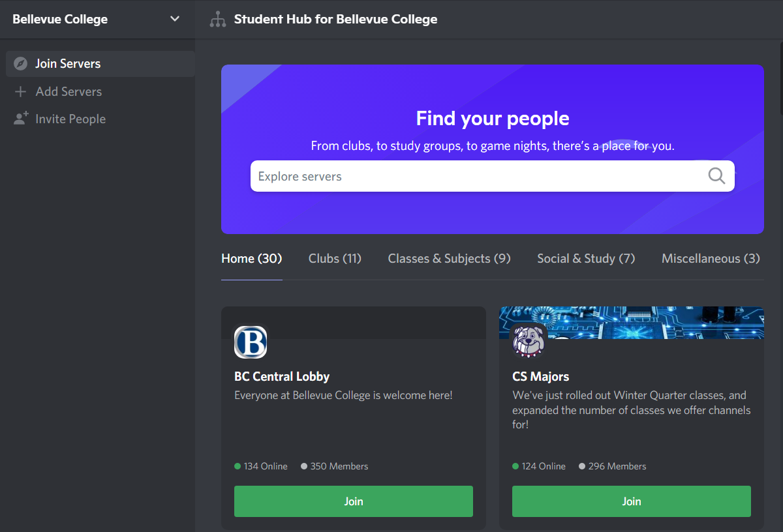
Task: Click the BC Central Lobby card title
Action: 282,376
